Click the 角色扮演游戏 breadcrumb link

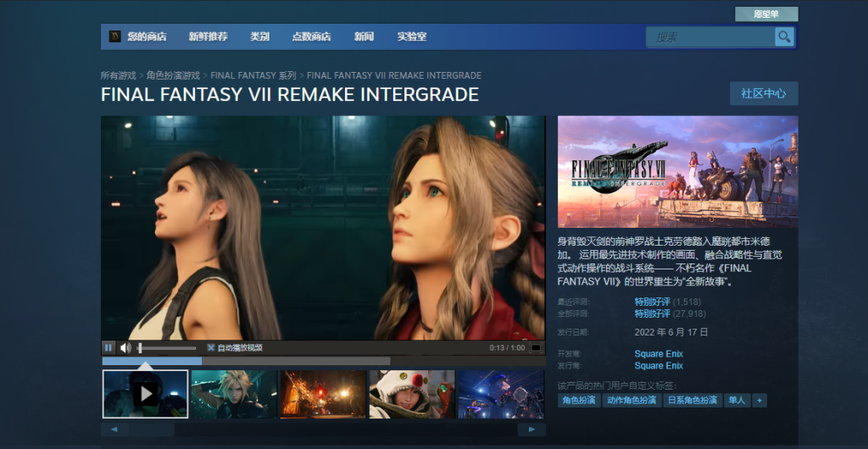(173, 75)
